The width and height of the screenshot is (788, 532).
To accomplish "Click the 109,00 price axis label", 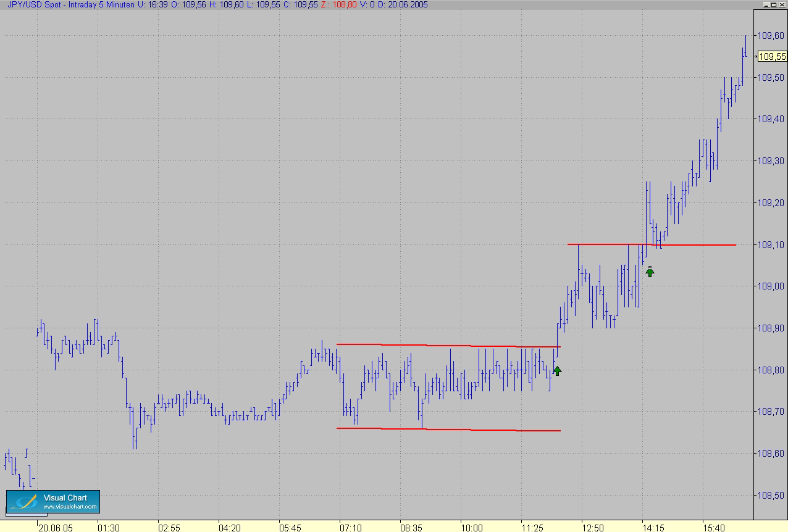I will 772,287.
